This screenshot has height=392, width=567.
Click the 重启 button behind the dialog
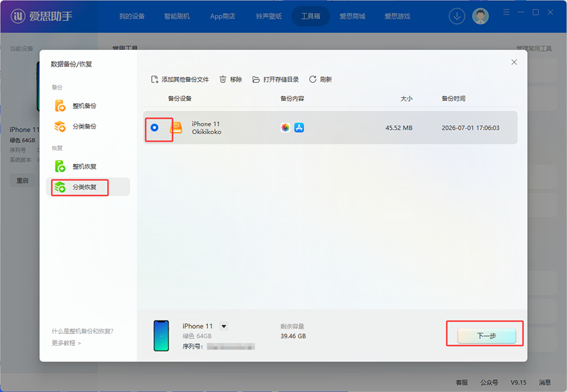point(23,180)
